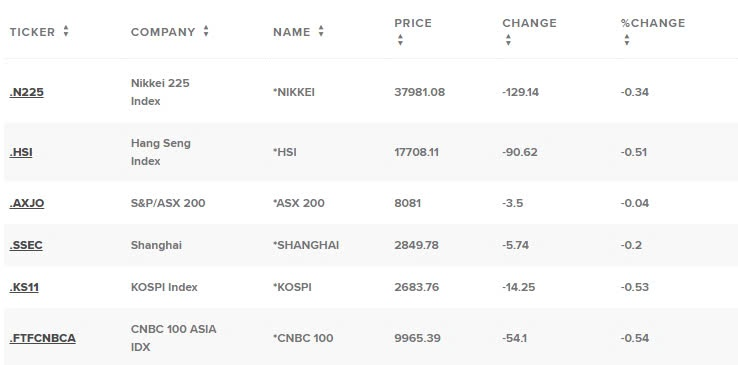Open the .KS11 ticker link

24,287
